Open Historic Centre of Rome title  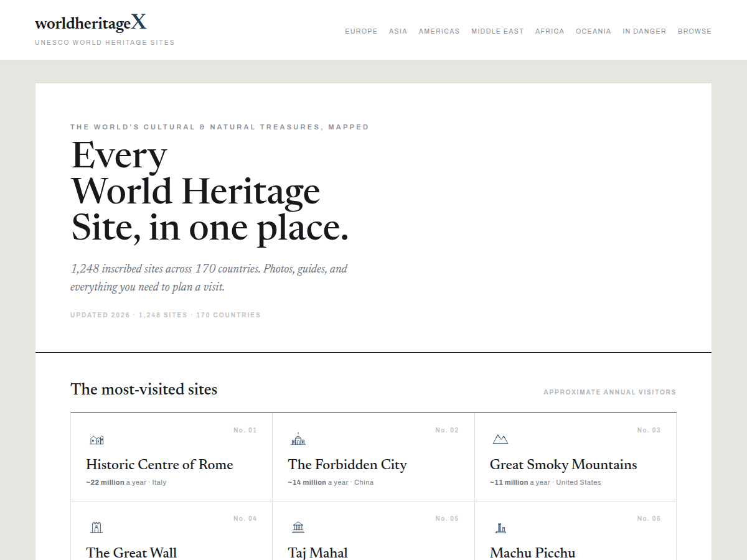(x=159, y=465)
